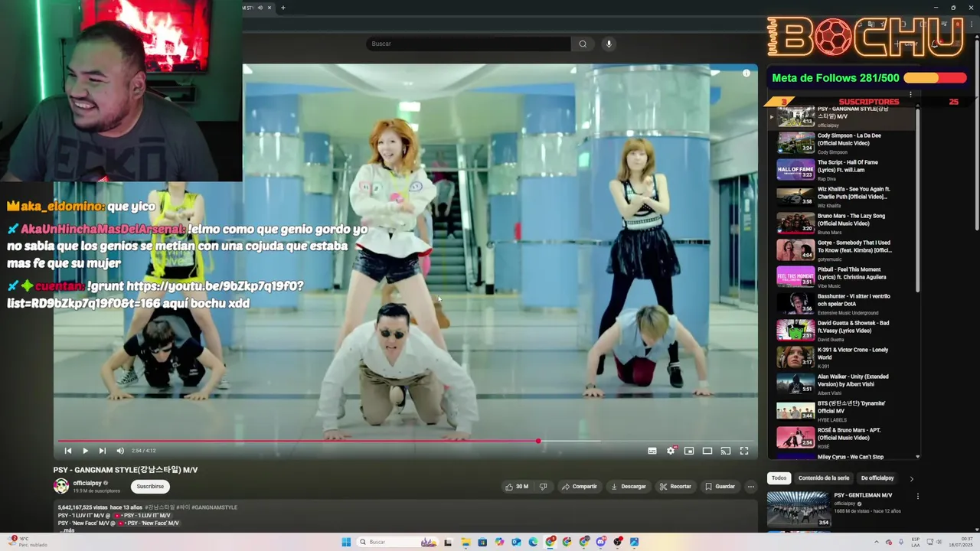Open Discord from the taskbar
This screenshot has width=980, height=551.
click(600, 542)
